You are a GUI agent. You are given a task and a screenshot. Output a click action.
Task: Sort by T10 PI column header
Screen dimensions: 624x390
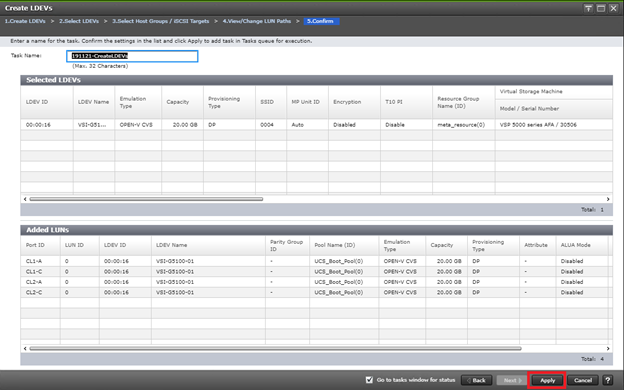pos(406,102)
